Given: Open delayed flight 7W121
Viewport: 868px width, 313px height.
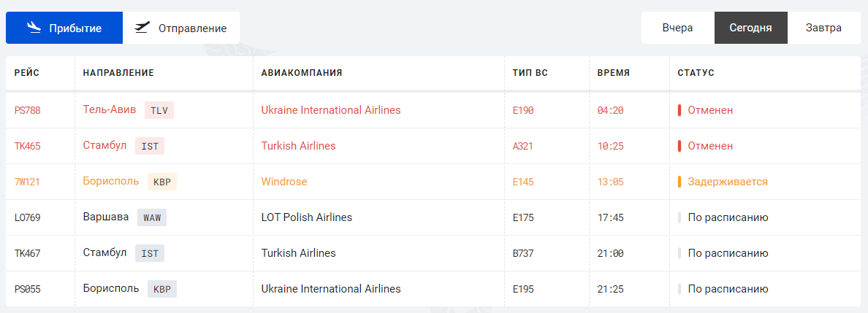Looking at the screenshot, I should click(x=28, y=182).
